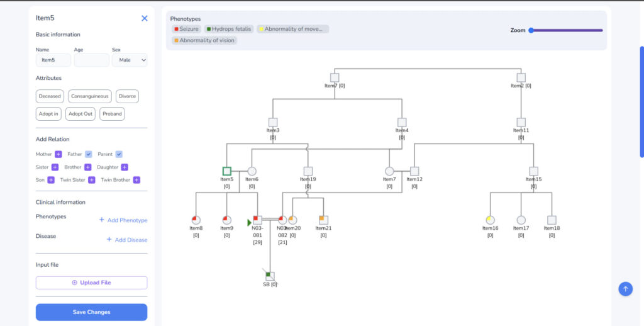Select the Item11 male node
The image size is (644, 326).
[x=521, y=122]
